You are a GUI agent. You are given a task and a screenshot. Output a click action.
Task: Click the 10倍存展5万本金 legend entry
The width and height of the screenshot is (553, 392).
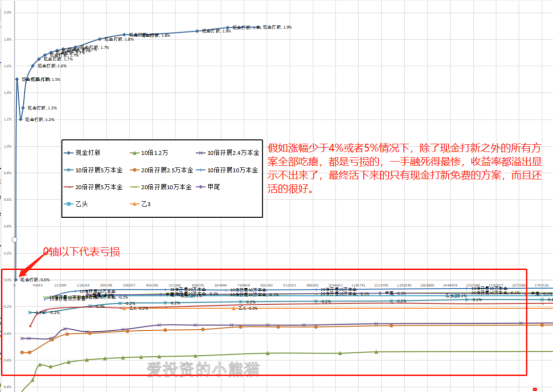(x=93, y=170)
